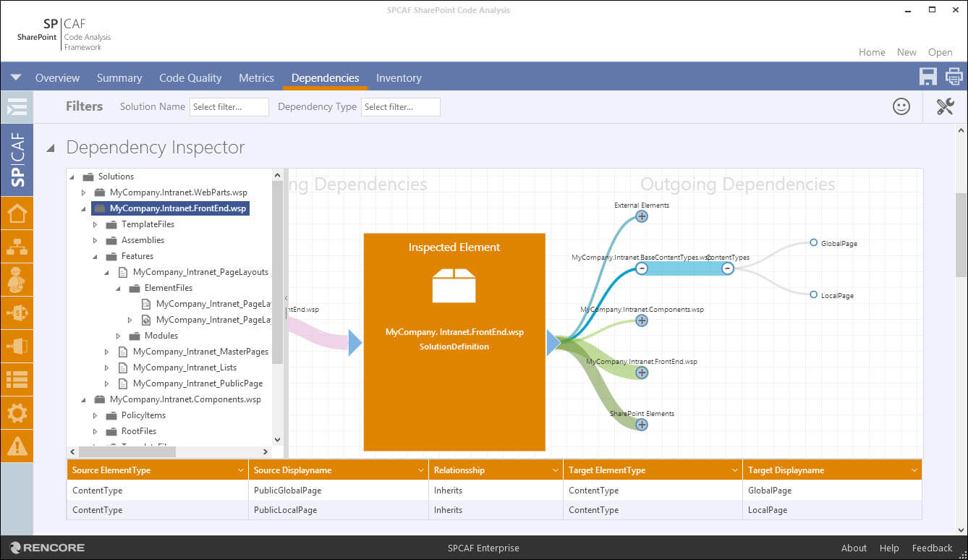Select the LocalPage circle node
The height and width of the screenshot is (560, 968).
coord(813,294)
